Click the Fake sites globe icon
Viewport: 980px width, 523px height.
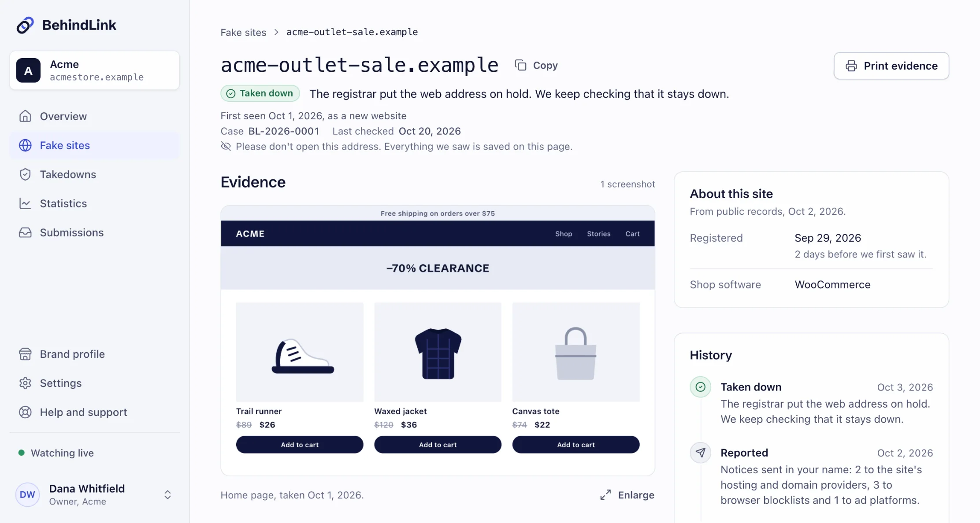point(25,145)
